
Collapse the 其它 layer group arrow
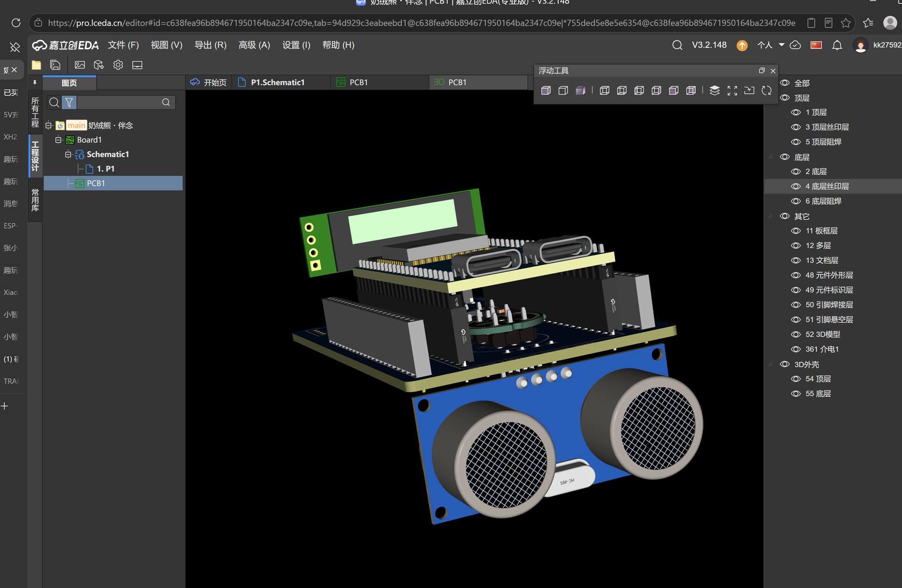[770, 216]
